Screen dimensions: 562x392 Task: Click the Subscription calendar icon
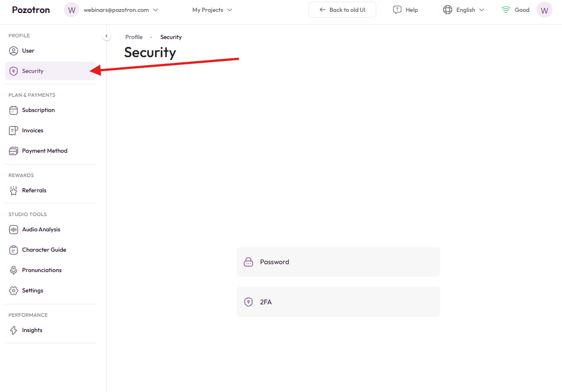point(14,110)
